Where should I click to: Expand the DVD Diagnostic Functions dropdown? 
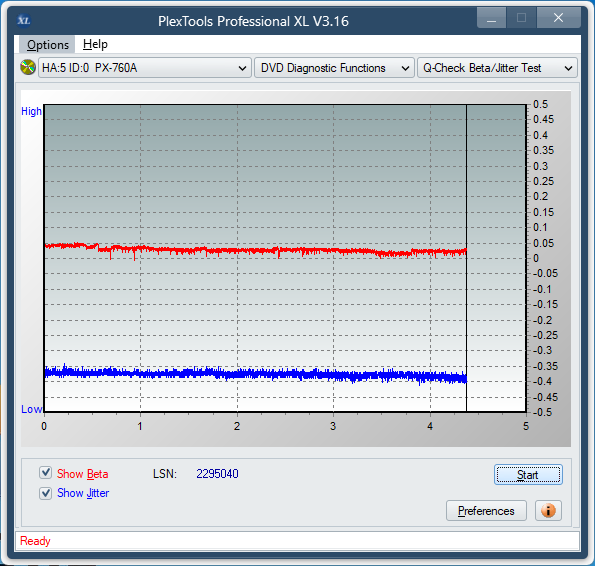coord(334,68)
